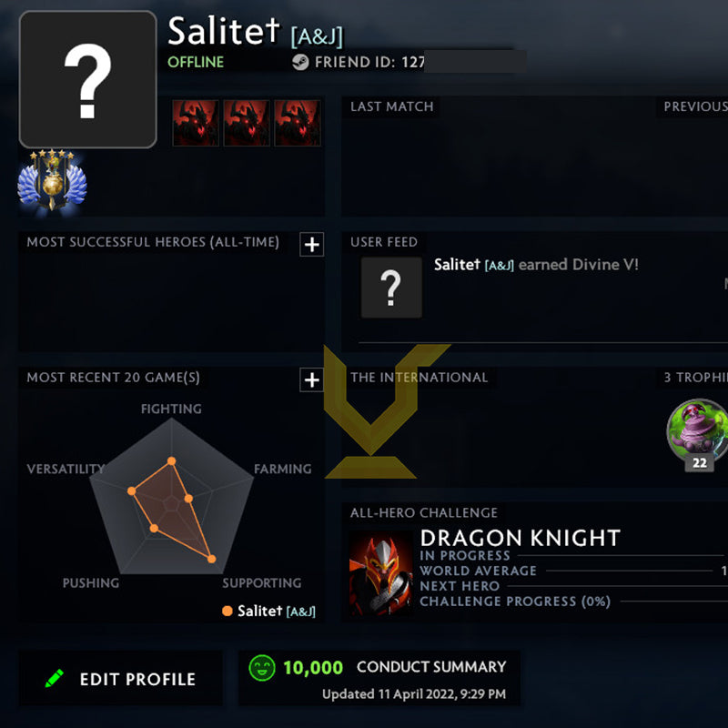This screenshot has width=728, height=728.
Task: Open the Previous matches header
Action: pyautogui.click(x=695, y=106)
